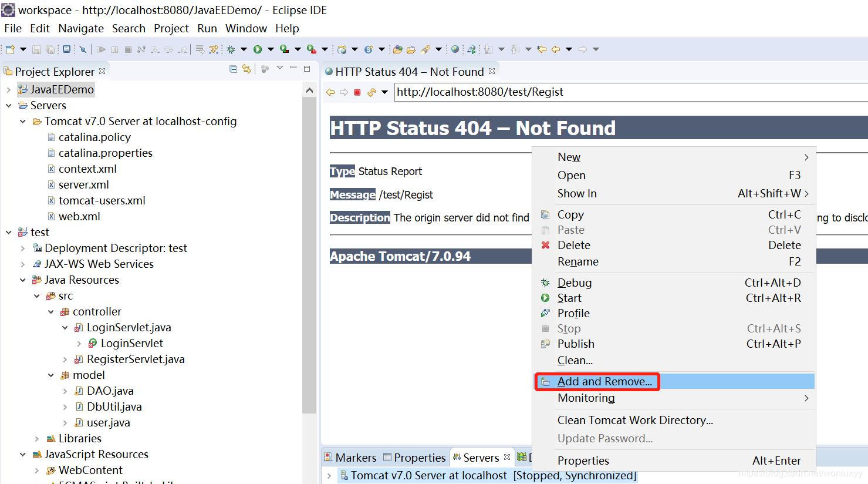Screen dimensions: 868x484
Task: Click the Resume debug icon
Action: pyautogui.click(x=101, y=49)
